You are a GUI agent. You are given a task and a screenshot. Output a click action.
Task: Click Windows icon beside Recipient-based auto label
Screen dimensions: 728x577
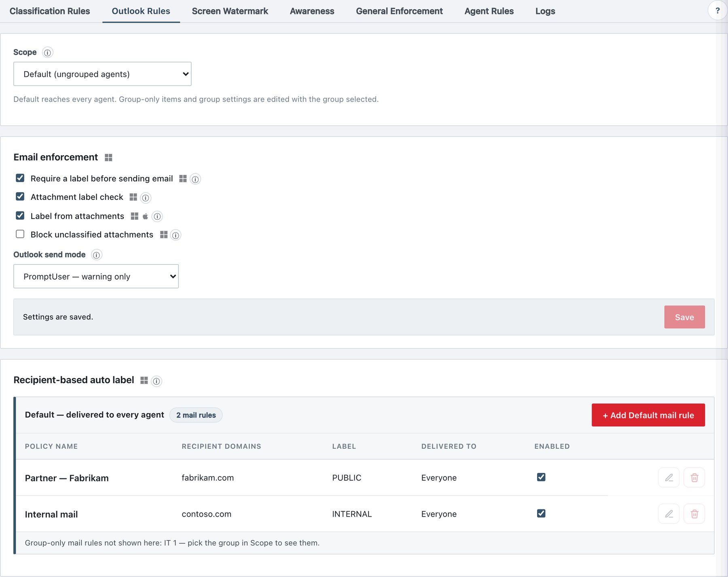pos(144,380)
